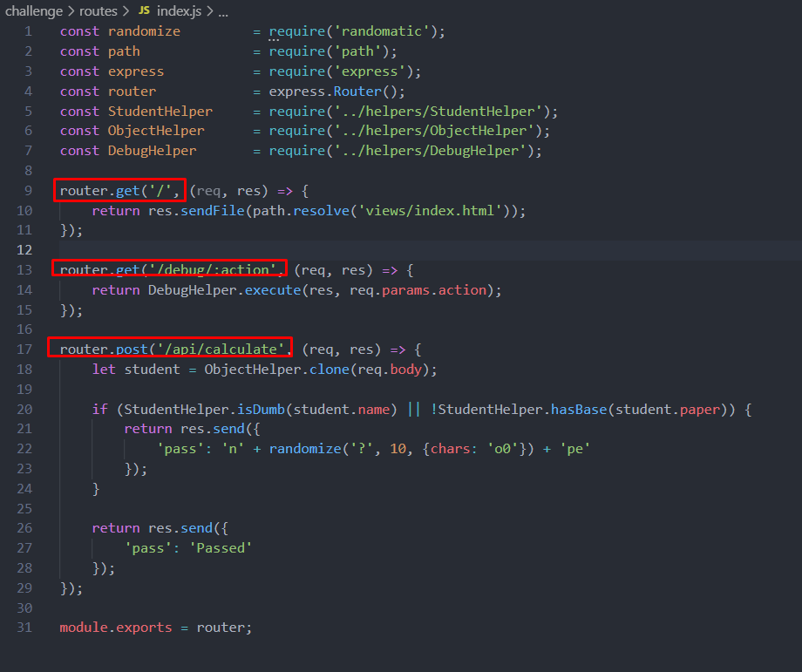This screenshot has height=672, width=802.
Task: Click '../helpers/ObjectHelper' require path
Action: [x=434, y=131]
